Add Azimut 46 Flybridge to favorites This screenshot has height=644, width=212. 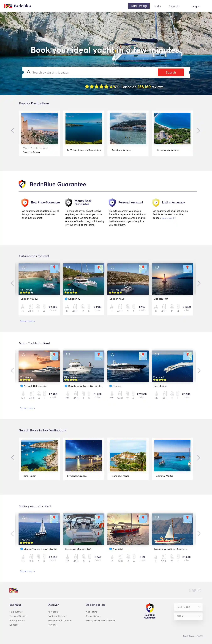tap(24, 354)
